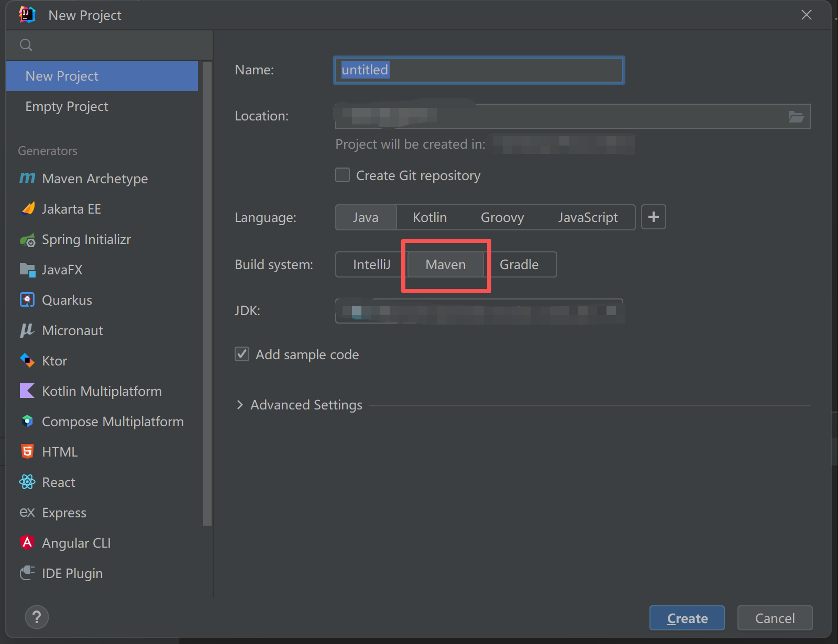Click the JavaFX folder icon
The image size is (838, 644).
click(x=27, y=270)
